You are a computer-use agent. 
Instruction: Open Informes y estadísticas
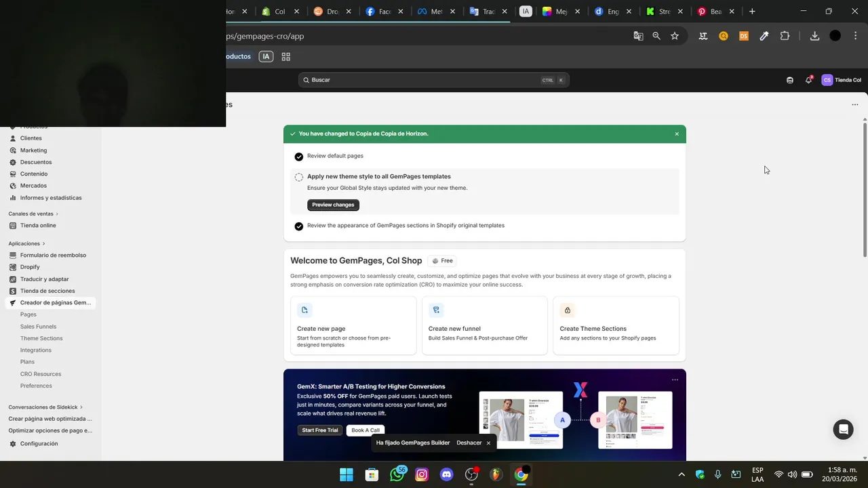click(x=50, y=198)
